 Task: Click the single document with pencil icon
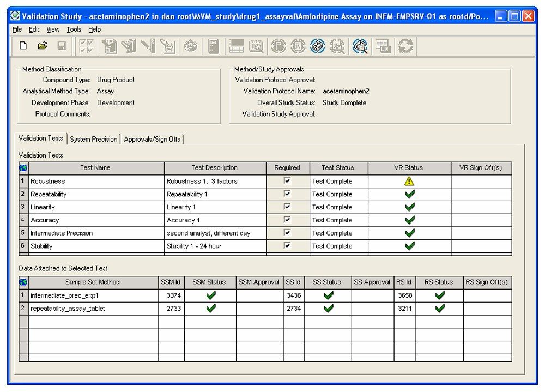(x=109, y=46)
